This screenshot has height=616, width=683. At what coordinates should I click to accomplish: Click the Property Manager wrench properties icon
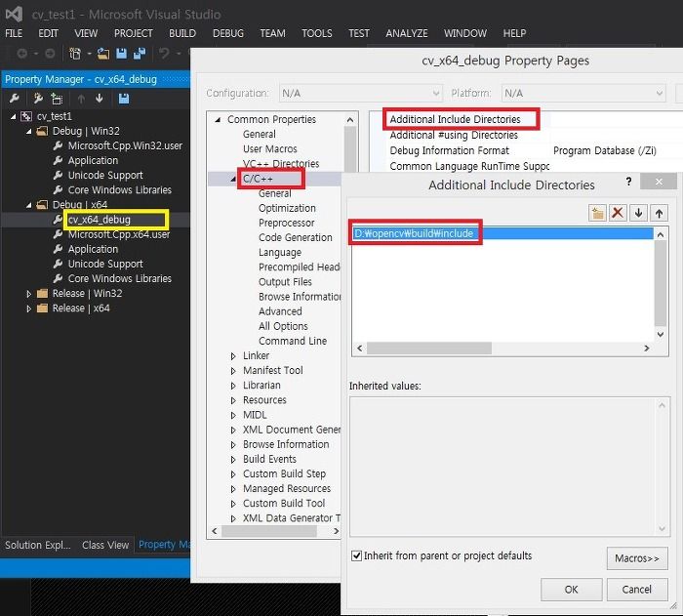[x=14, y=99]
